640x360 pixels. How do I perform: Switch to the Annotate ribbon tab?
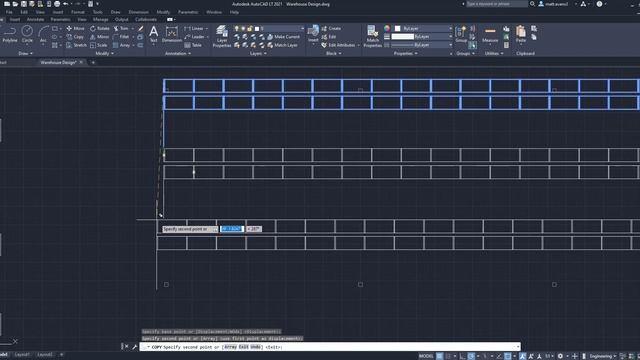coord(35,20)
